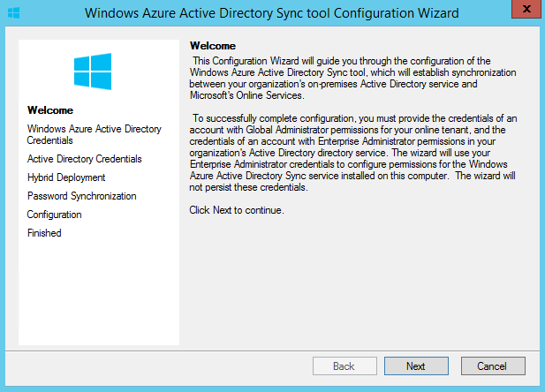Click empty white area below Finished step

(x=99, y=292)
